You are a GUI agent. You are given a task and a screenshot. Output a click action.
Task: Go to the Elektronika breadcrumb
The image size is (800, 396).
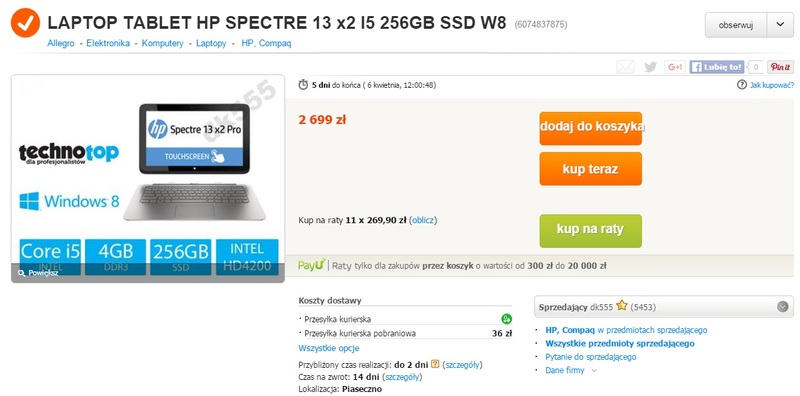(x=108, y=43)
